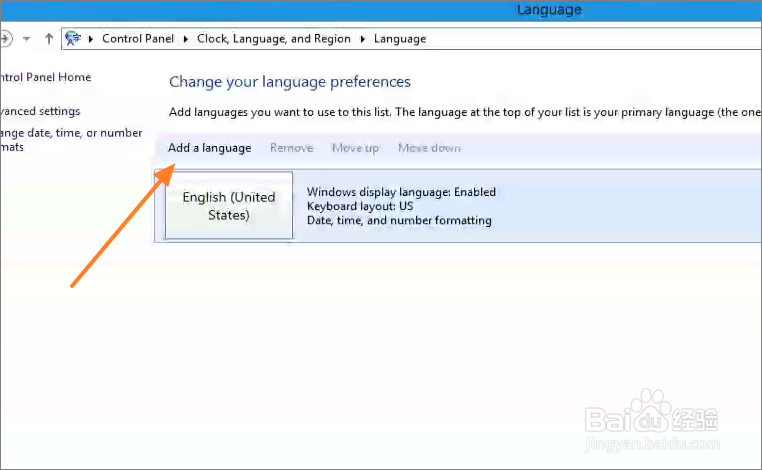Select the English (United States) language tile

(x=229, y=206)
